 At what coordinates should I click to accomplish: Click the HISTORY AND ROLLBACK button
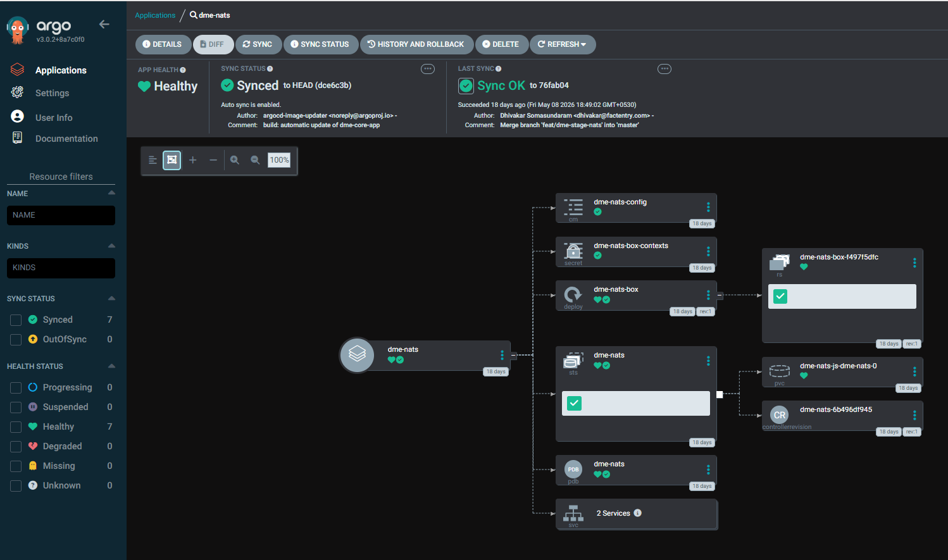pyautogui.click(x=416, y=44)
